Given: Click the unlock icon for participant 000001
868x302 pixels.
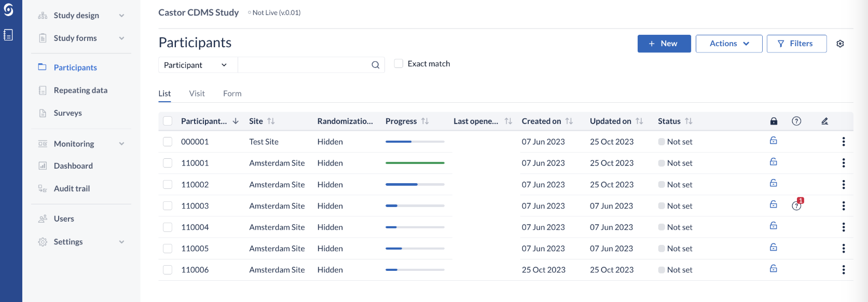Looking at the screenshot, I should (x=773, y=141).
